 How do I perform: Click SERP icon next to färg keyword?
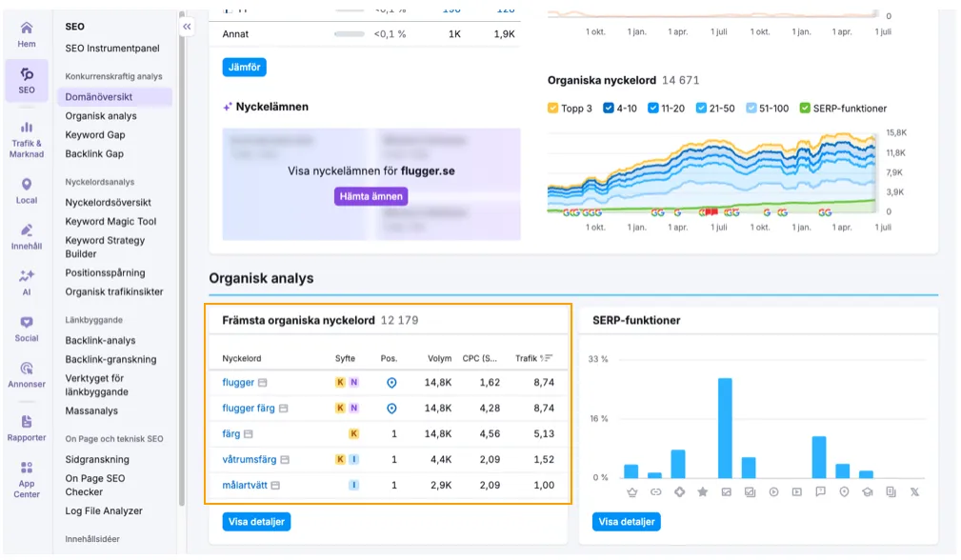pyautogui.click(x=249, y=433)
